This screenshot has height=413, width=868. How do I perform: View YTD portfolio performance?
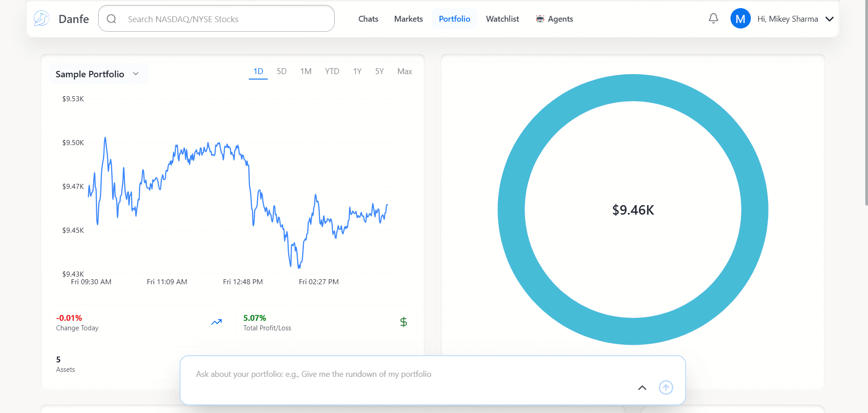point(332,71)
